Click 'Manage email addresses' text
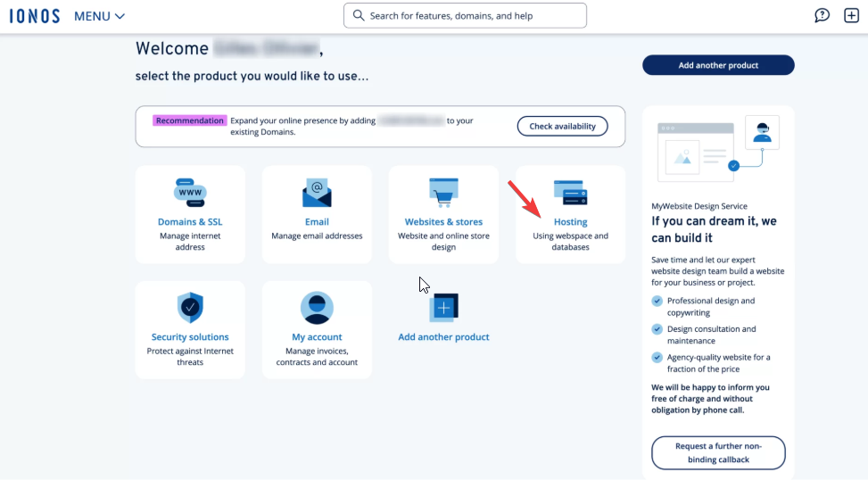868x480 pixels. click(x=317, y=236)
